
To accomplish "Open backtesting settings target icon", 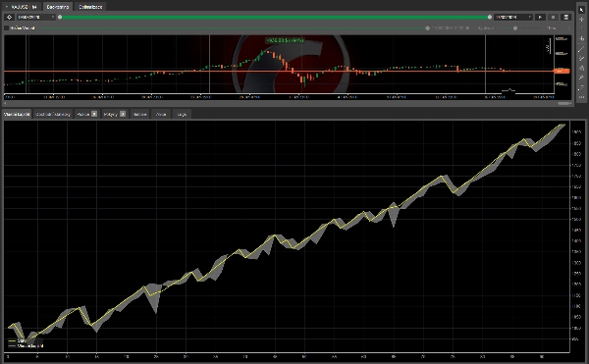I will (10, 17).
